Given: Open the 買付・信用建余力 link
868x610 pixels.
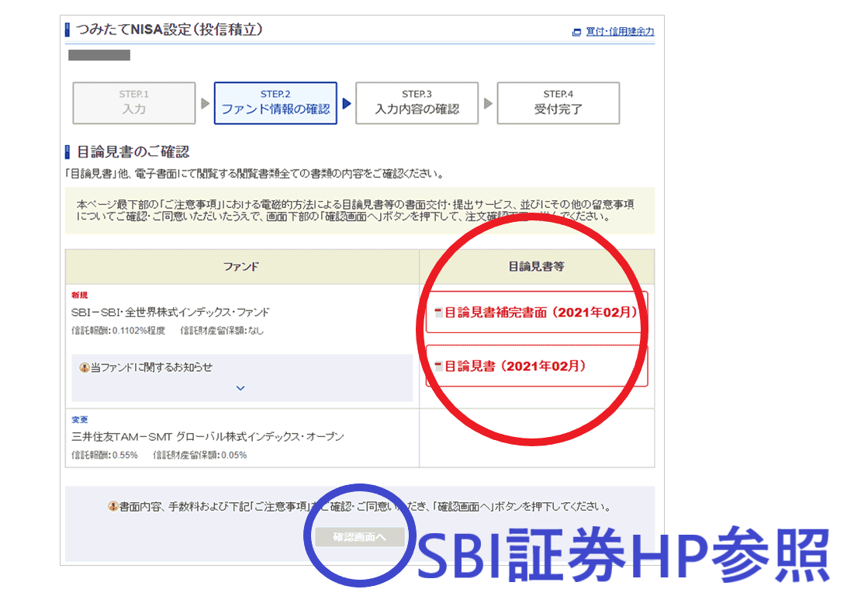Looking at the screenshot, I should (620, 32).
